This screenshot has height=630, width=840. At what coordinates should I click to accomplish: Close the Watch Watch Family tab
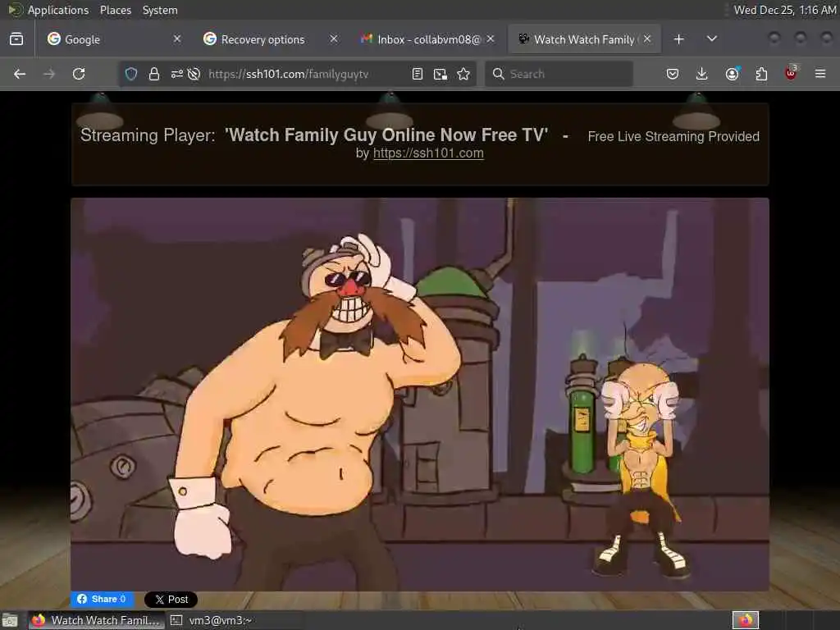(647, 39)
